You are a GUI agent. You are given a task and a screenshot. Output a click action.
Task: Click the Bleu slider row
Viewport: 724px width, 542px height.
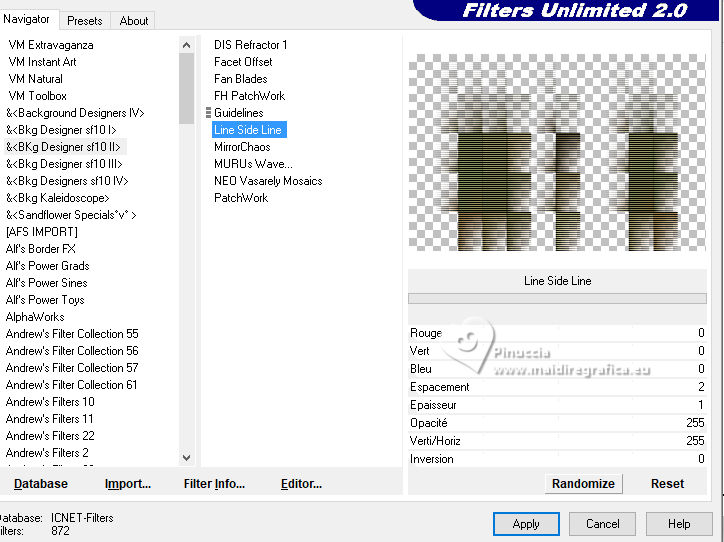(x=557, y=369)
